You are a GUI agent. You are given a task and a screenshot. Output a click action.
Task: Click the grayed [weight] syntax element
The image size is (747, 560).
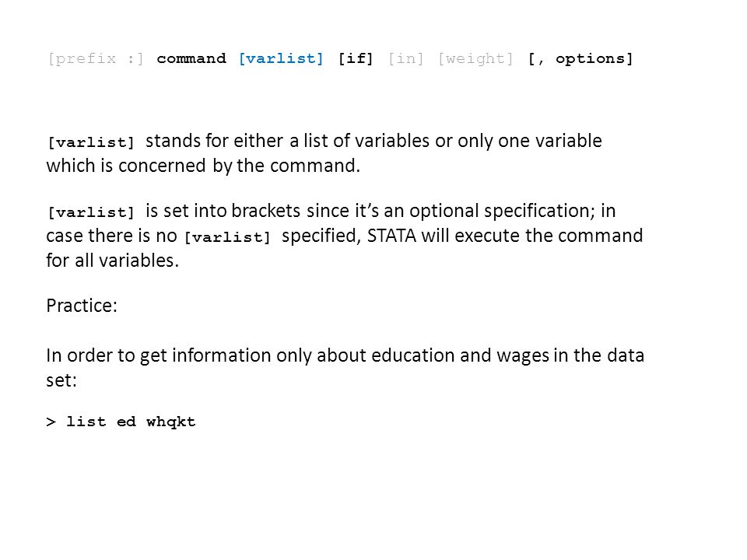click(475, 59)
